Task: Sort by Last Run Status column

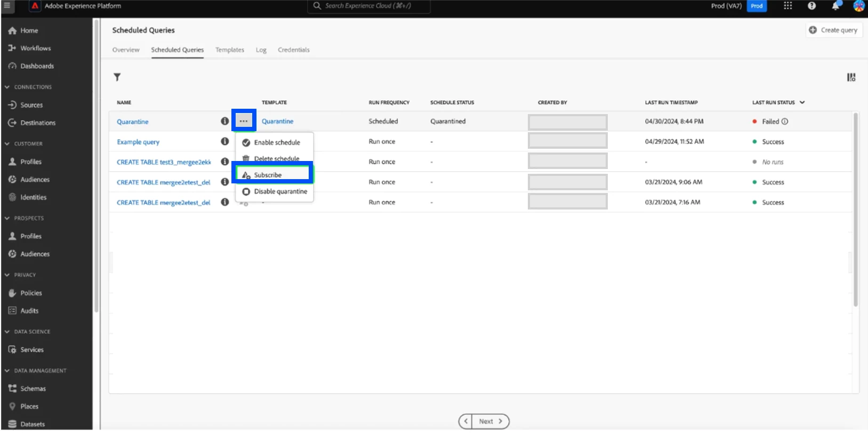Action: 778,102
